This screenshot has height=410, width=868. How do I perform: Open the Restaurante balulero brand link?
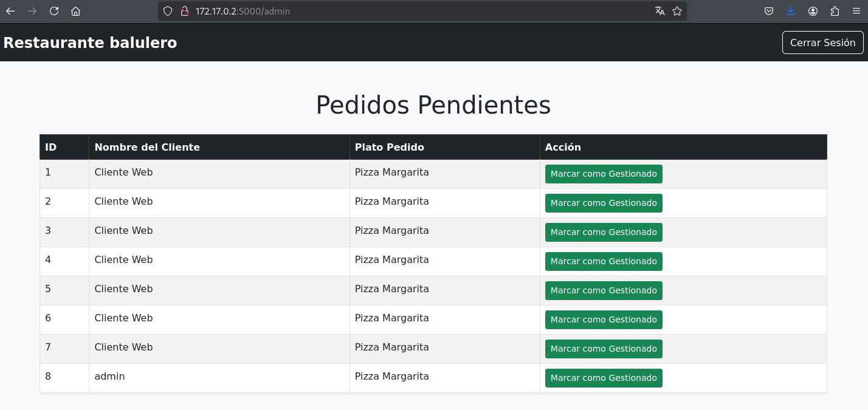tap(90, 43)
